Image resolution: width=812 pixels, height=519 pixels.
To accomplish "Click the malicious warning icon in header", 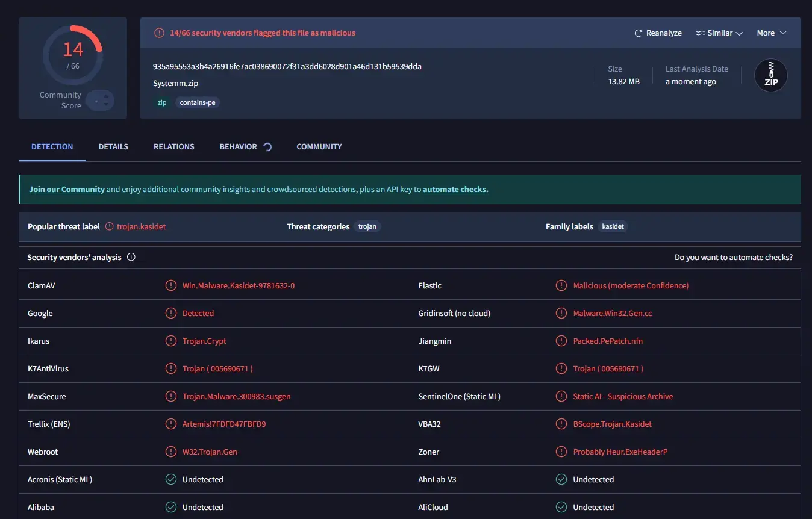I will point(159,33).
